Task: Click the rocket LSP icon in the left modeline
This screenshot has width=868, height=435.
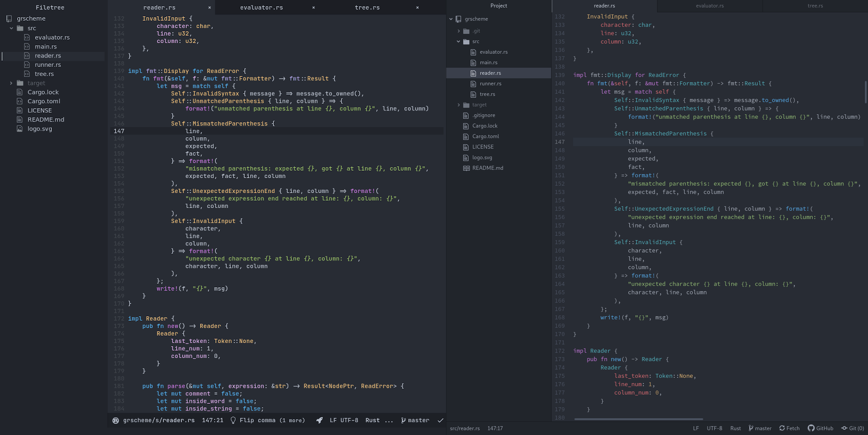Action: (320, 420)
